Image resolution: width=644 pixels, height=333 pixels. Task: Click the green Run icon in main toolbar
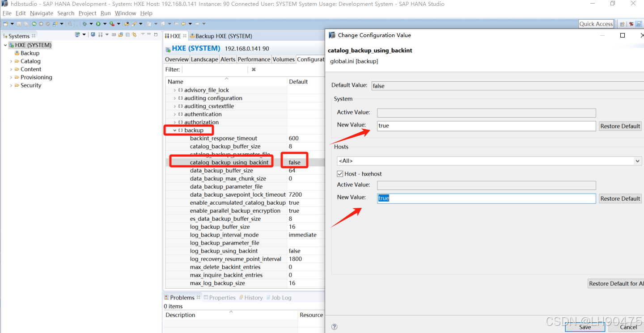pos(98,24)
